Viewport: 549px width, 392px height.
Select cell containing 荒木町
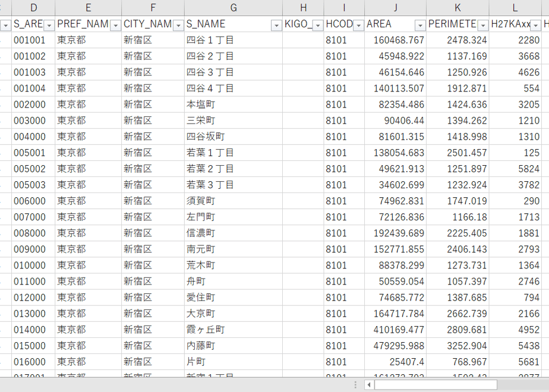point(234,265)
